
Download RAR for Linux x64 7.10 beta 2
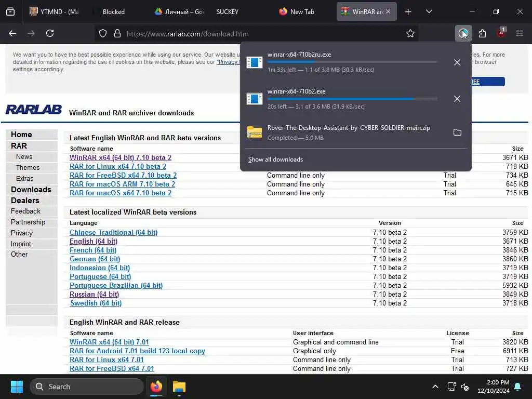point(118,167)
